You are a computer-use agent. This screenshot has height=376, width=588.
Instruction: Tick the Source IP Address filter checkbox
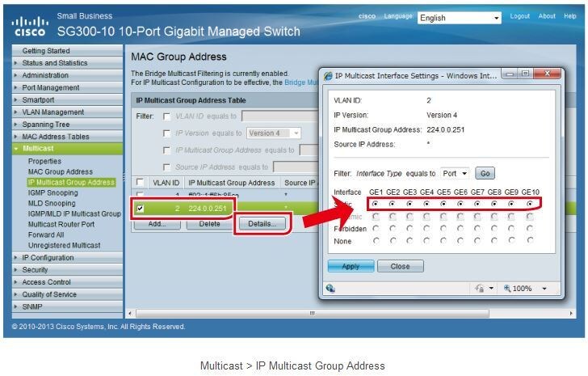point(166,167)
